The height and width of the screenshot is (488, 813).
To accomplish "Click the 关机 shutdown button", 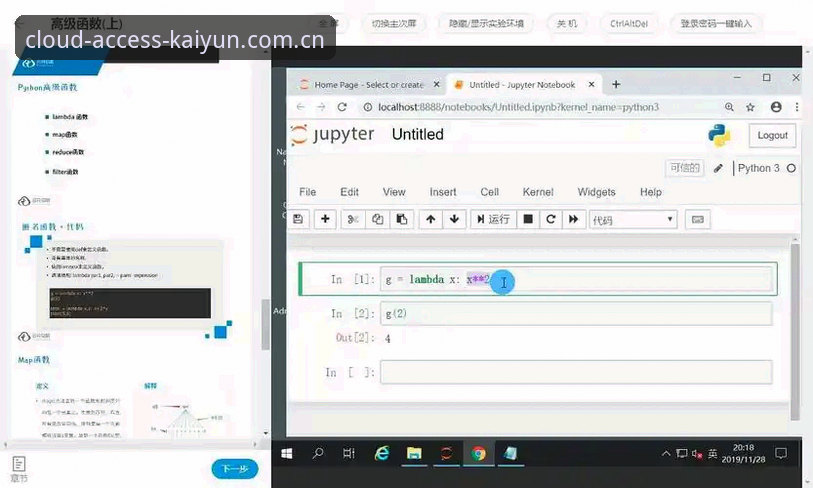I will (x=566, y=23).
